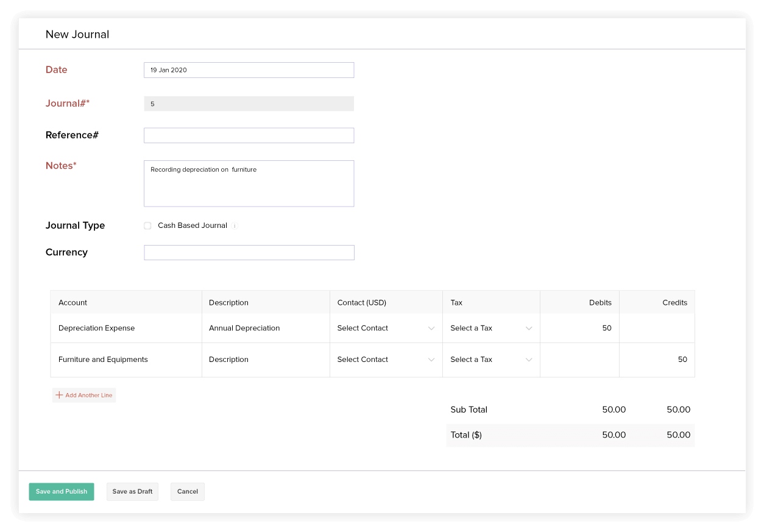764x532 pixels.
Task: Select the Notes text area
Action: point(249,183)
